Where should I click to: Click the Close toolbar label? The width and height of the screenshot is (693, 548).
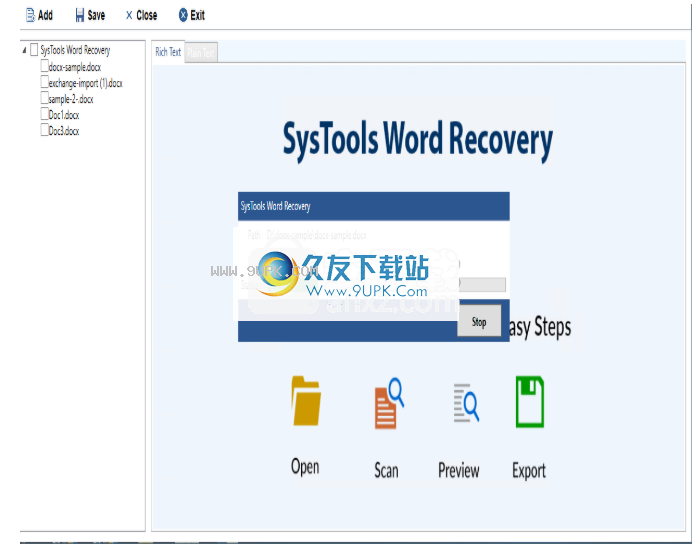tap(147, 15)
